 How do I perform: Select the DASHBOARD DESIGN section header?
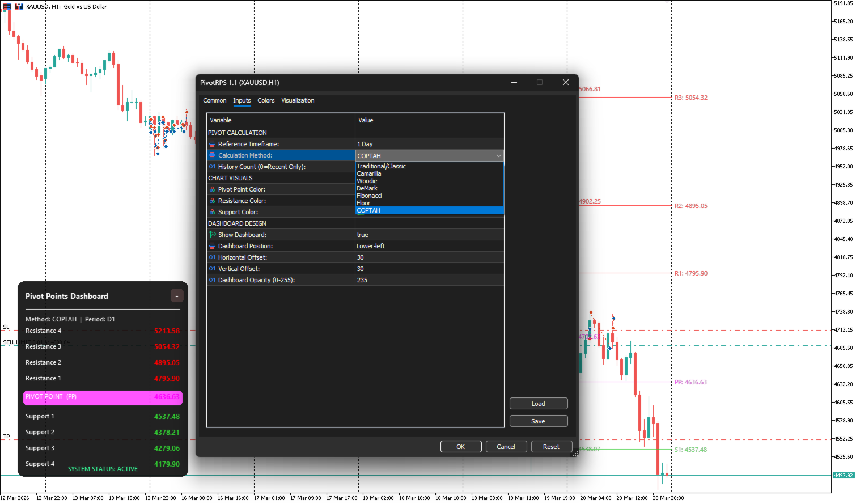[238, 223]
